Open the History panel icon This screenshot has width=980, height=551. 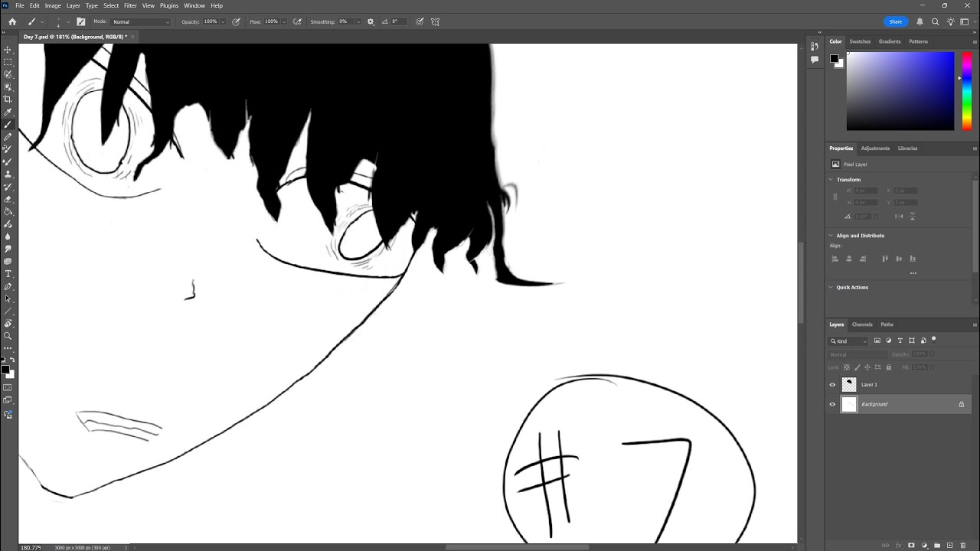click(x=814, y=47)
